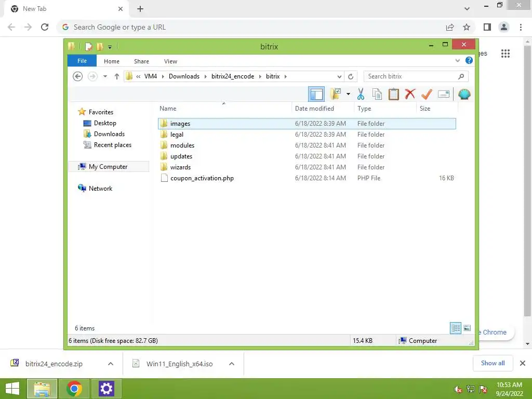Click the orange checkmark icon
The image size is (532, 399).
click(x=427, y=94)
